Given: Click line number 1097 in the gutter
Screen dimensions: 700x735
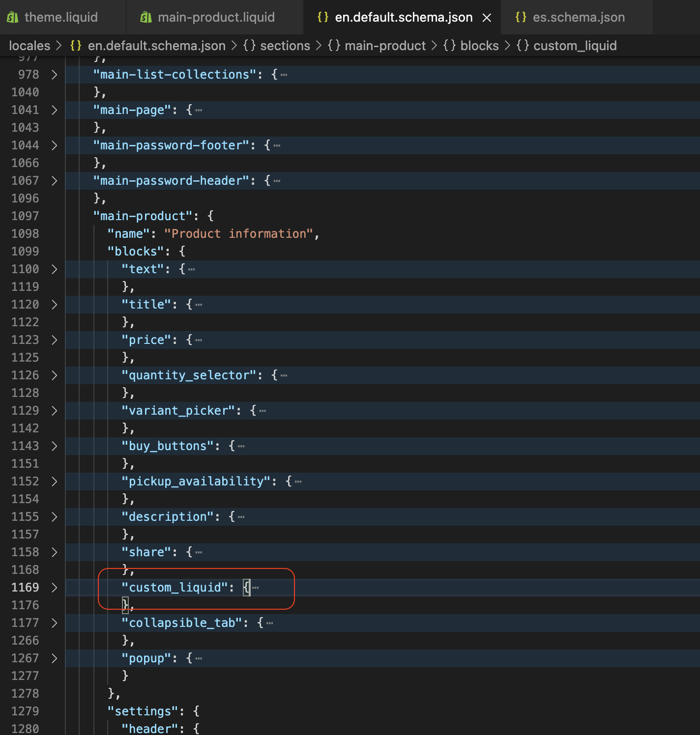Looking at the screenshot, I should (25, 216).
